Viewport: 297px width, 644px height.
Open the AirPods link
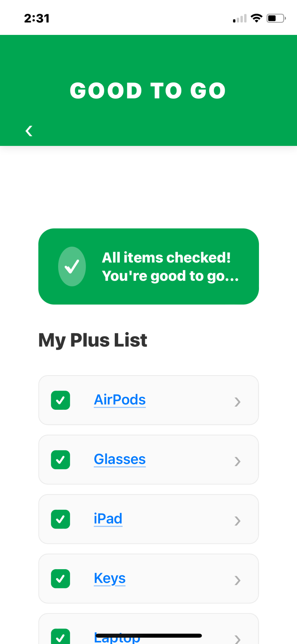(x=120, y=400)
